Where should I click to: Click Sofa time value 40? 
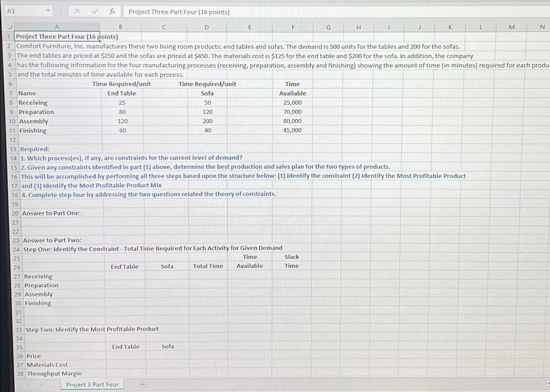[208, 130]
